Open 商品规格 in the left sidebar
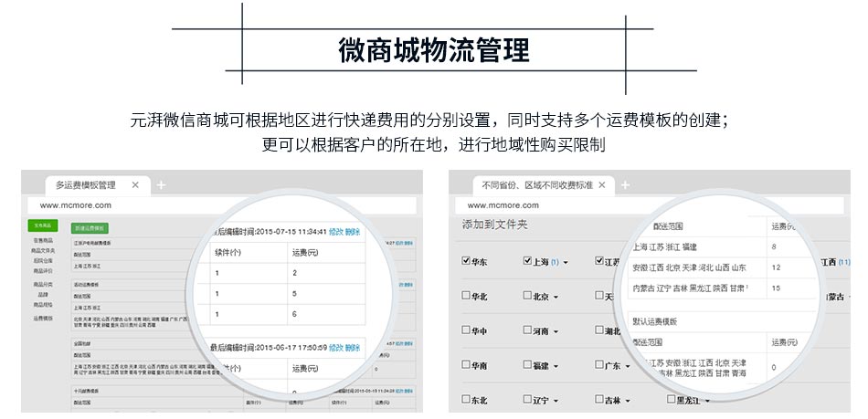Image resolution: width=868 pixels, height=419 pixels. [43, 305]
